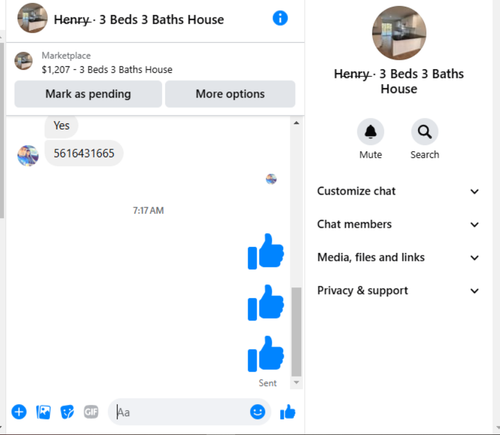Image resolution: width=500 pixels, height=435 pixels.
Task: Search in conversation using the magnifier icon
Action: point(424,132)
